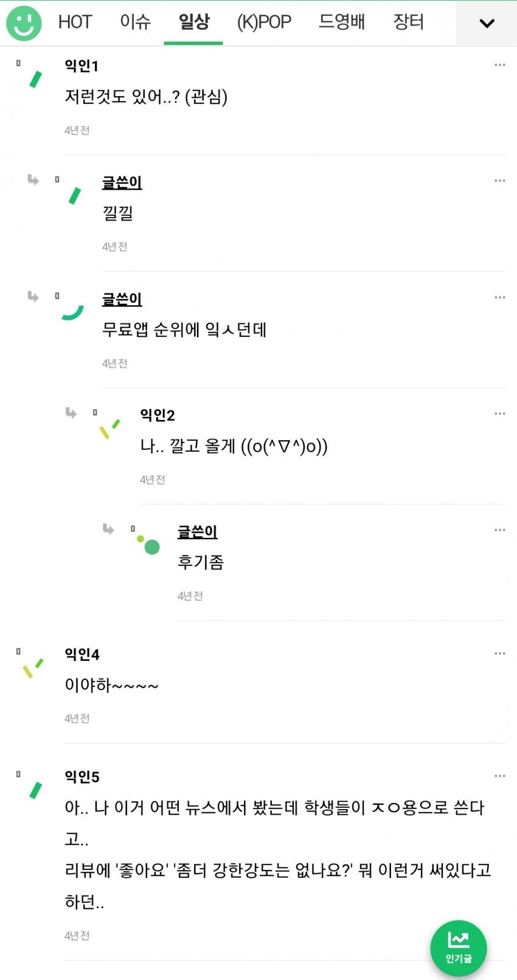This screenshot has height=980, width=517.
Task: Open more options for 무료앱 순위 reply
Action: point(500,297)
